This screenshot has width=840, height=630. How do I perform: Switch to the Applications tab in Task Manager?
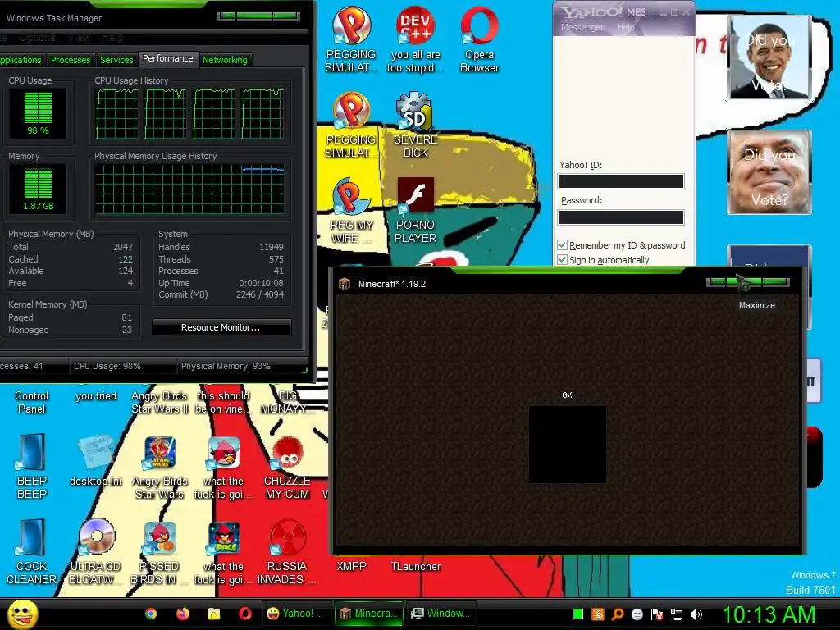click(21, 60)
